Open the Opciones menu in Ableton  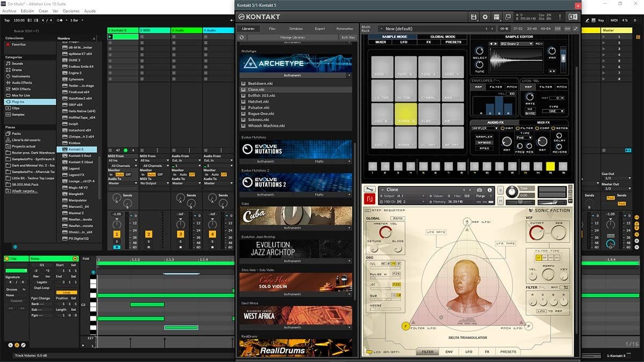[x=71, y=11]
